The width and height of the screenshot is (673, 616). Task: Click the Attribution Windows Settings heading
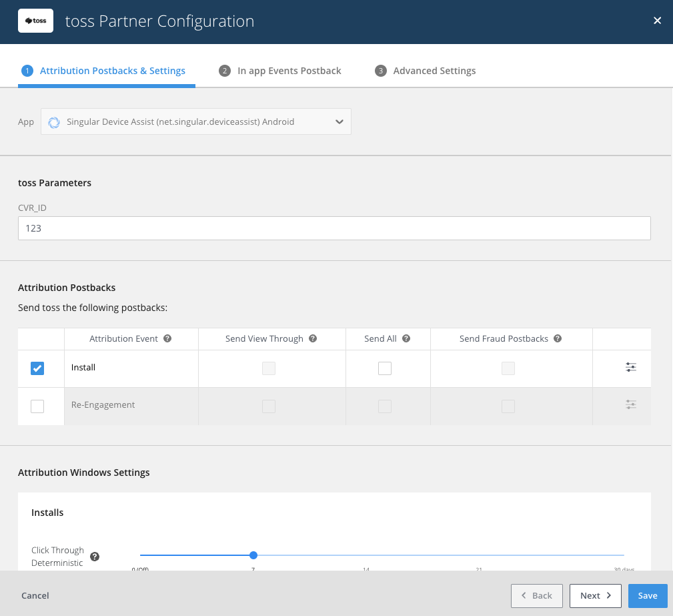(x=83, y=473)
